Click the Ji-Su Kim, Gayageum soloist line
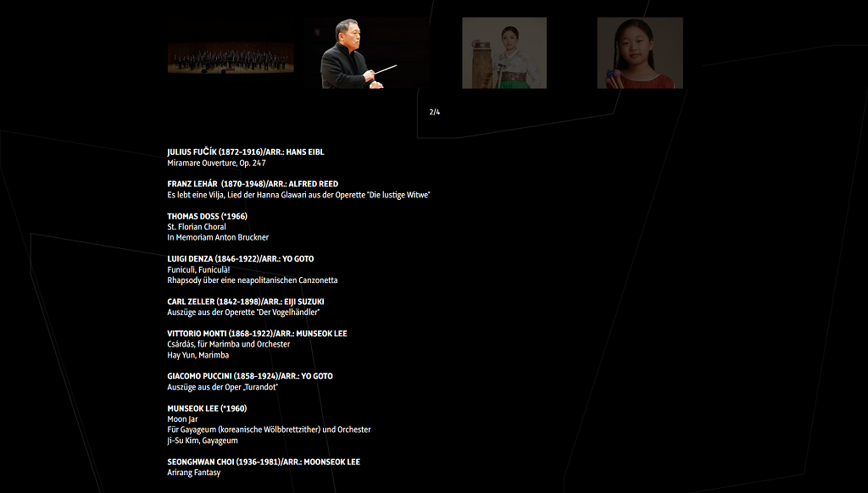The height and width of the screenshot is (493, 868). (x=203, y=441)
